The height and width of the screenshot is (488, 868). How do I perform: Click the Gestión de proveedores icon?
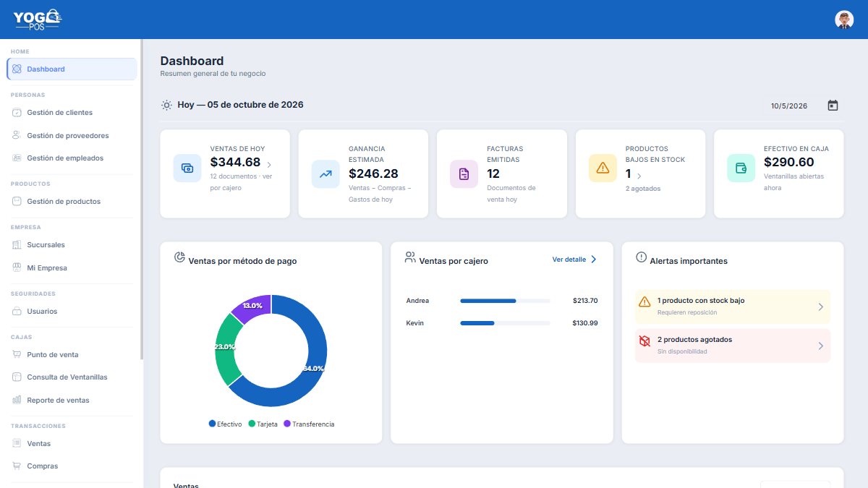pyautogui.click(x=17, y=135)
